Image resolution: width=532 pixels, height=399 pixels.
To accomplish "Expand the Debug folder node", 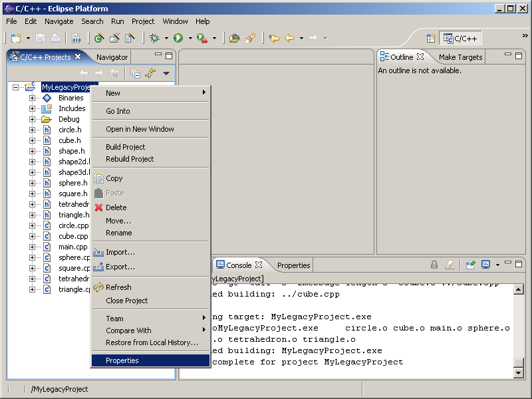I will pos(32,119).
